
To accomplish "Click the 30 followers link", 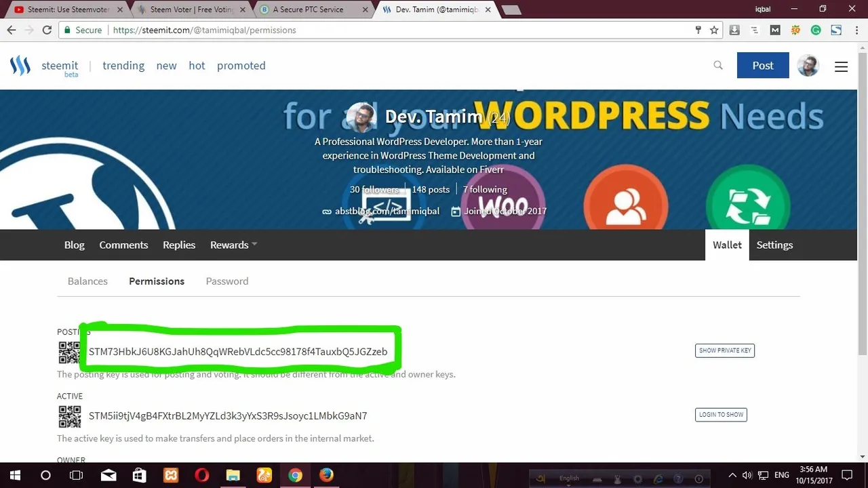I will click(x=374, y=189).
